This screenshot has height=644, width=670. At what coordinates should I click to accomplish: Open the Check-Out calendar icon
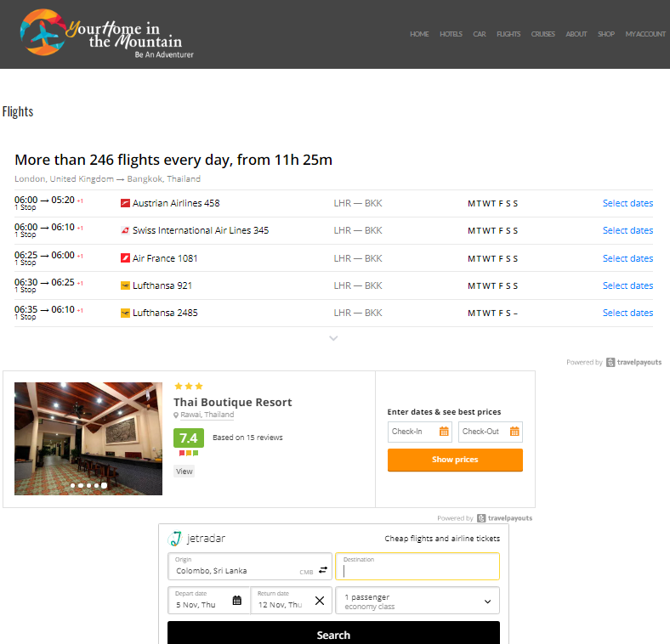click(x=514, y=432)
